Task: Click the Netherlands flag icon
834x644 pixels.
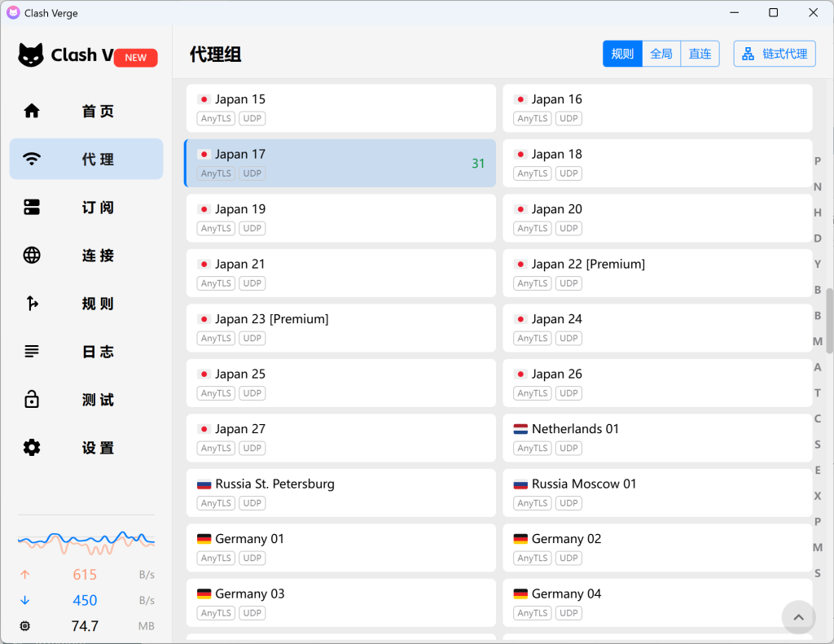Action: click(520, 429)
